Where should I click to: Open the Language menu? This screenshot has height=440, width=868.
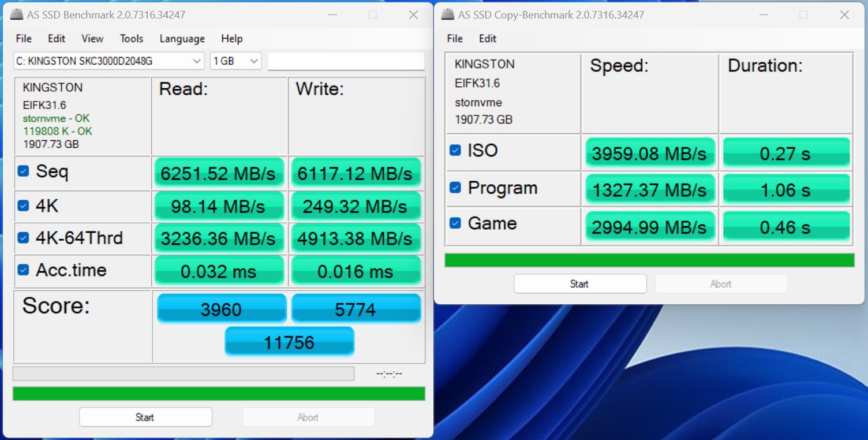click(x=182, y=39)
